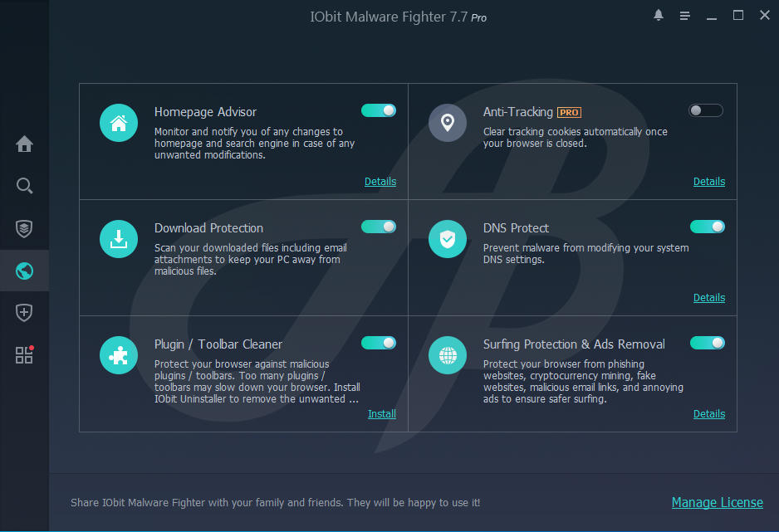Open the Action Center grid sidebar icon
The height and width of the screenshot is (532, 779).
(x=24, y=354)
